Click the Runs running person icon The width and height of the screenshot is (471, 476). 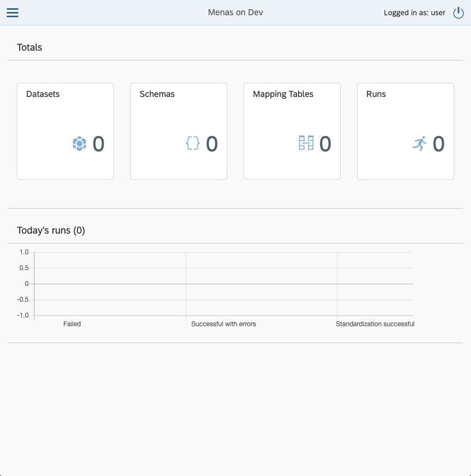[420, 144]
